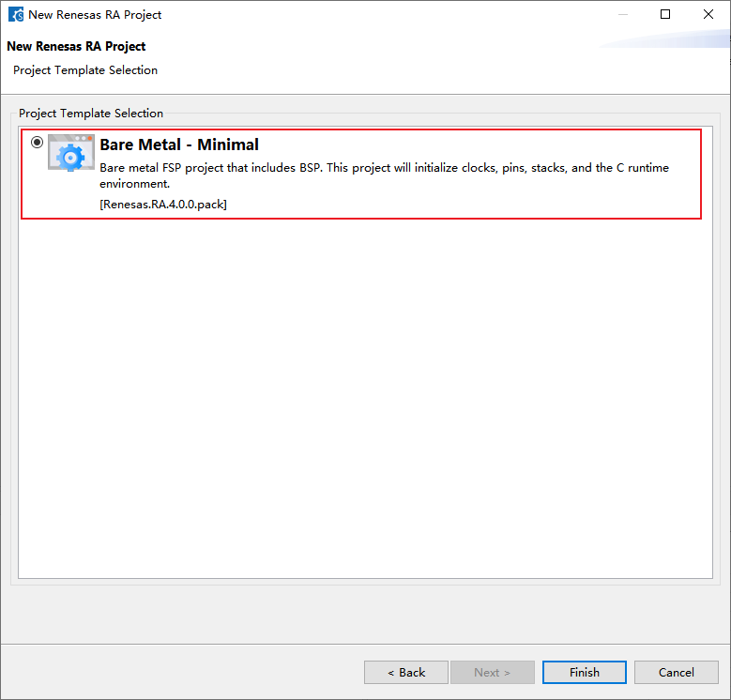The height and width of the screenshot is (700, 731).
Task: Select the Bare Metal - Minimal radio button
Action: [x=37, y=142]
